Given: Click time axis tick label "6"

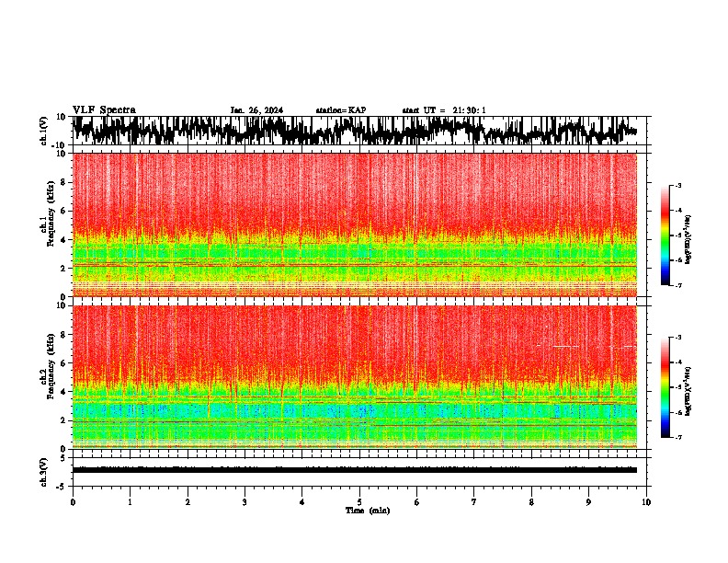Looking at the screenshot, I should (417, 502).
